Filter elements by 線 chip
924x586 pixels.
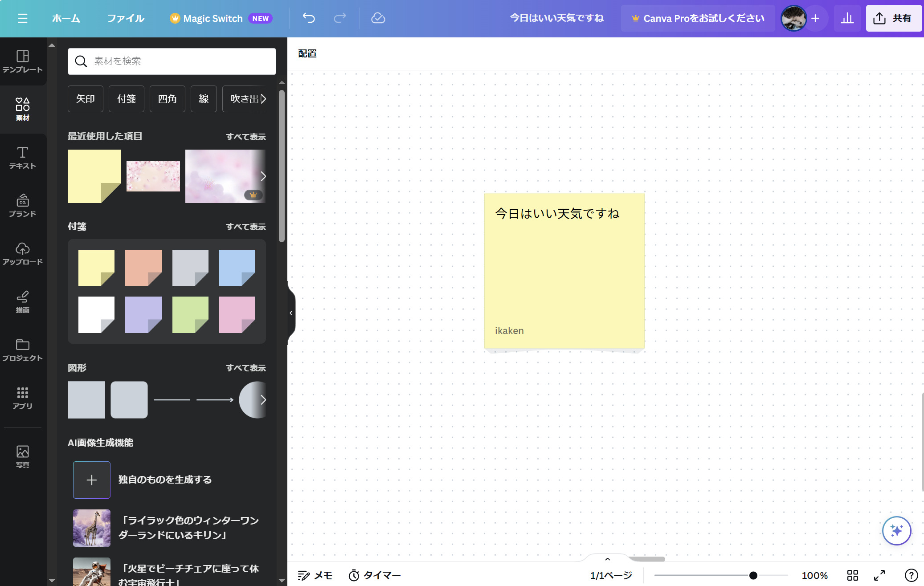click(204, 99)
